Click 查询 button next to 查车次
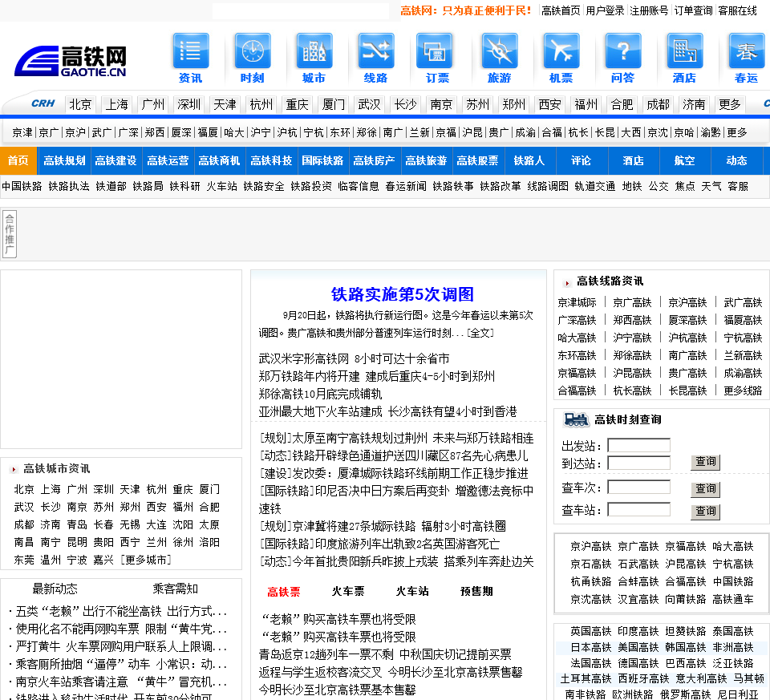Screen dimensions: 770x700 pyautogui.click(x=705, y=489)
